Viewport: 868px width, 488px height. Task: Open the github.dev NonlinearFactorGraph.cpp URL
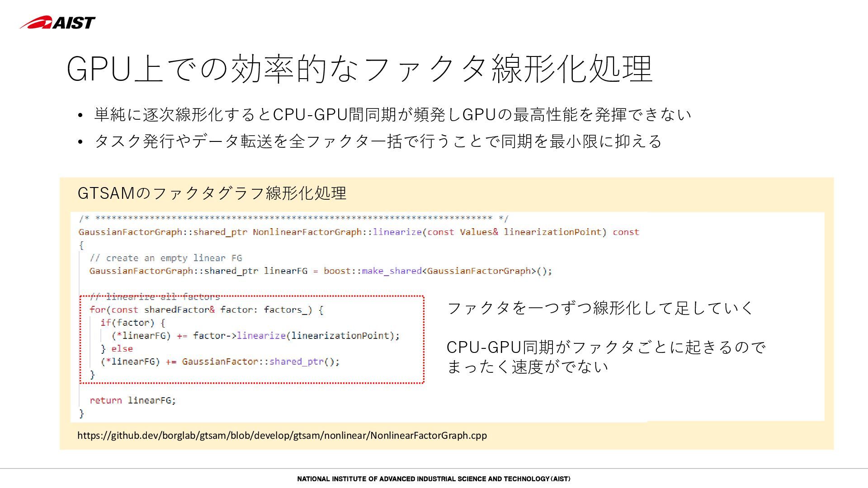[282, 436]
